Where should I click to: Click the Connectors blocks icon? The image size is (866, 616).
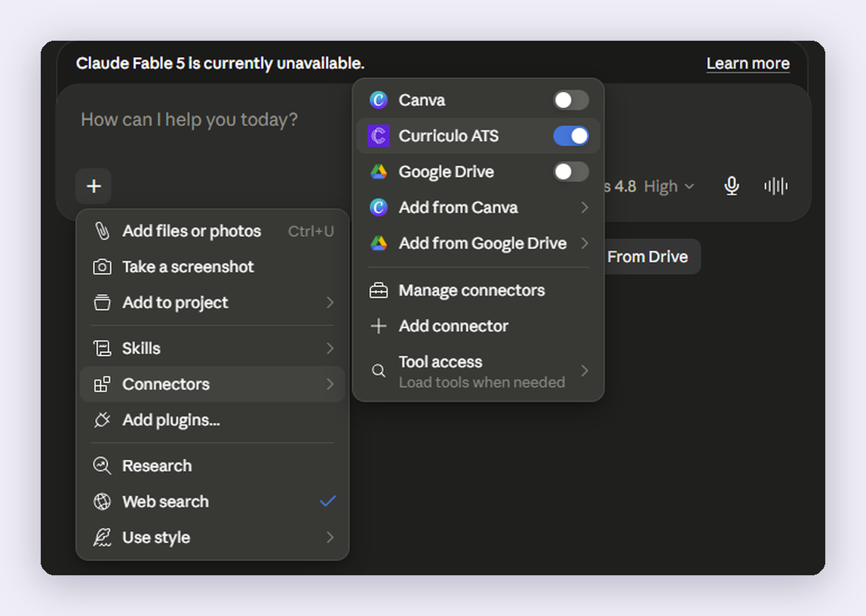102,385
